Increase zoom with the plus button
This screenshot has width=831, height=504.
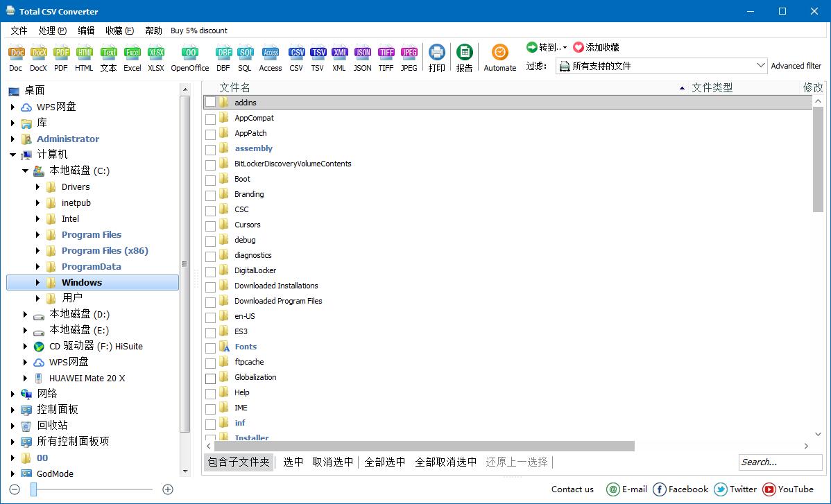coord(168,489)
